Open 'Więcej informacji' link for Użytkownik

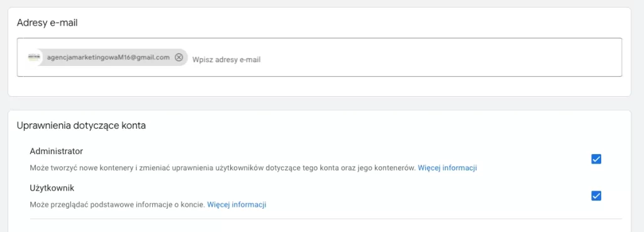pyautogui.click(x=236, y=204)
